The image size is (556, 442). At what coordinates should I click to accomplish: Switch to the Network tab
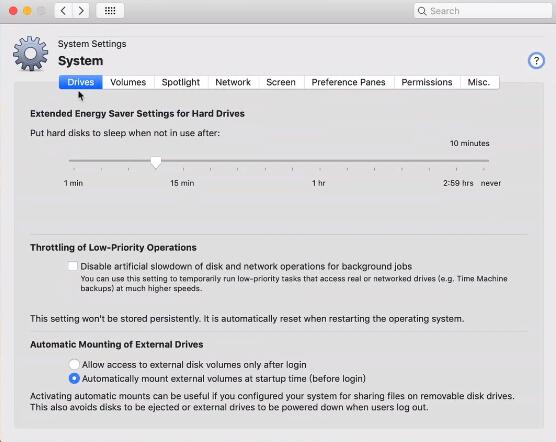coord(233,82)
